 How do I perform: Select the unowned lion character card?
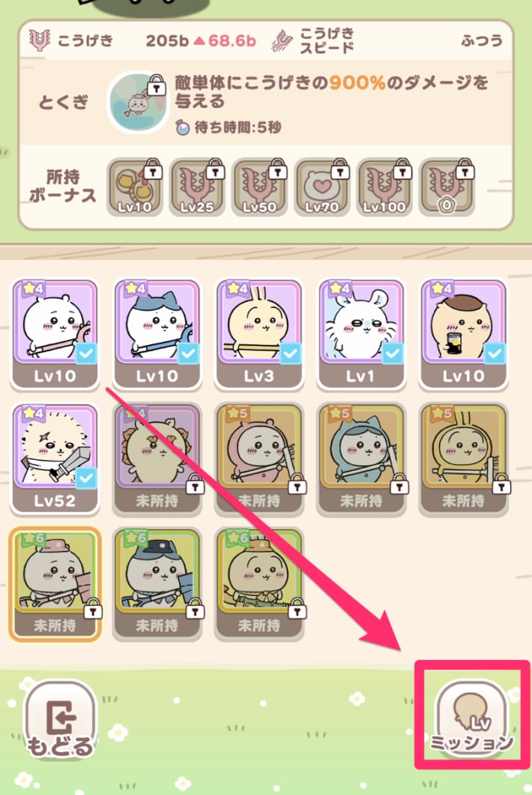157,459
